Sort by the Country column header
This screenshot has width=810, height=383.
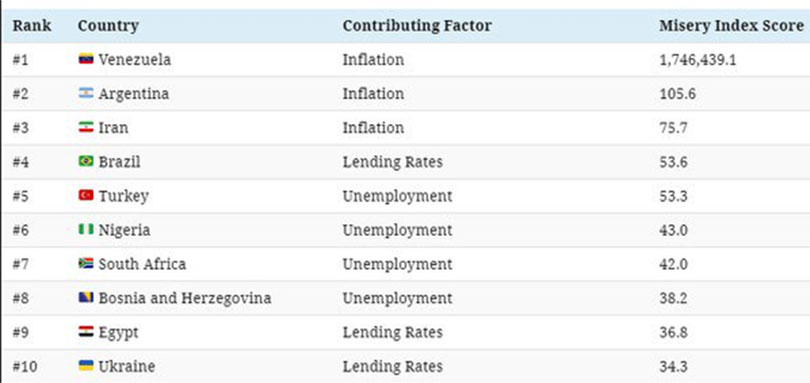[x=108, y=26]
